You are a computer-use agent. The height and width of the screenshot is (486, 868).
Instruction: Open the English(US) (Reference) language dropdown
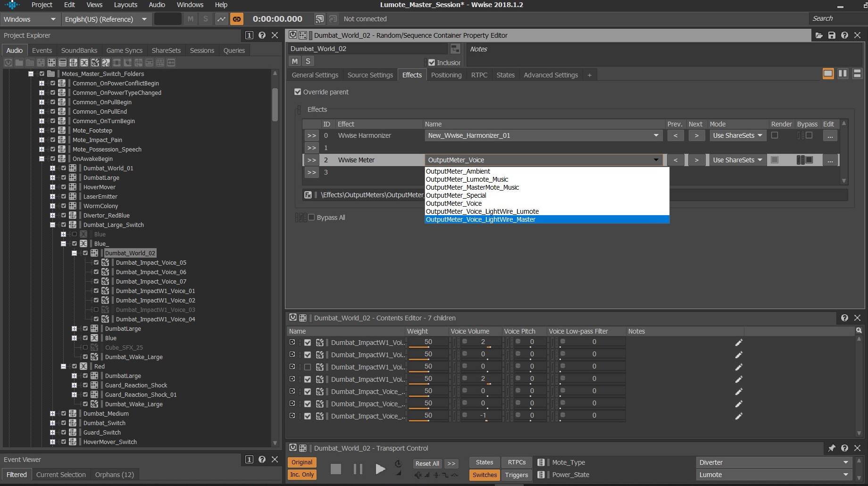click(x=106, y=19)
